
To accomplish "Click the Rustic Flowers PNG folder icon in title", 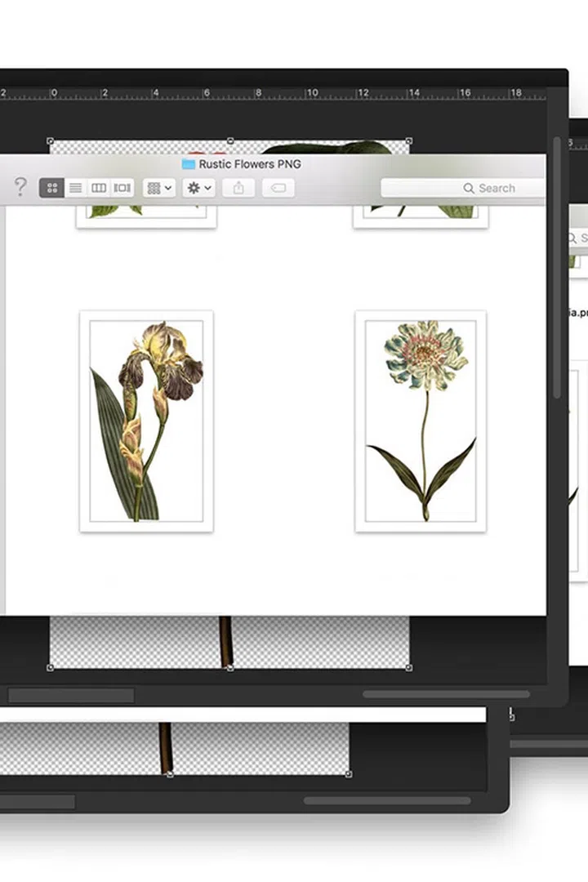I will tap(189, 164).
